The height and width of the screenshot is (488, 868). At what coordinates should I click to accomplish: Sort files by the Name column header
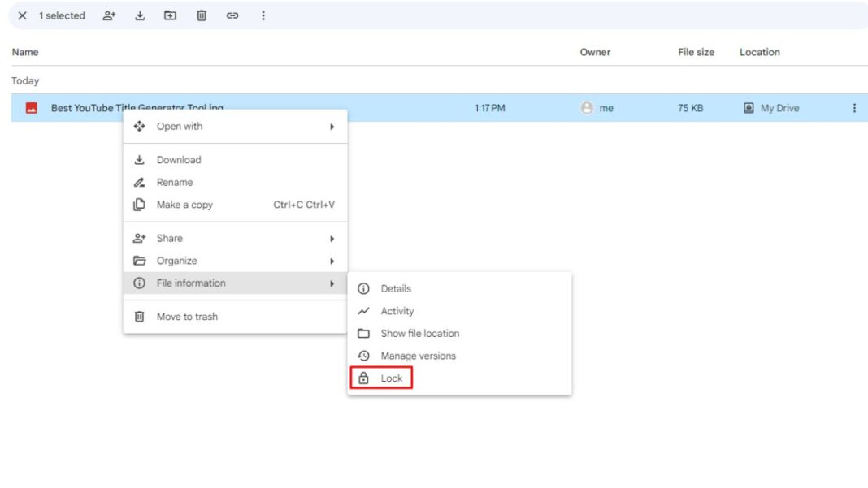(24, 51)
